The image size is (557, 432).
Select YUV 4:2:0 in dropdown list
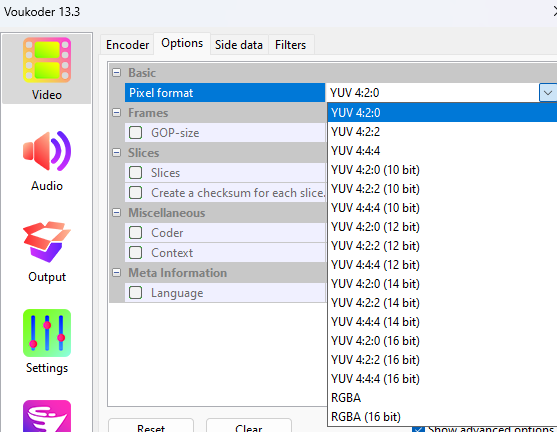click(442, 113)
